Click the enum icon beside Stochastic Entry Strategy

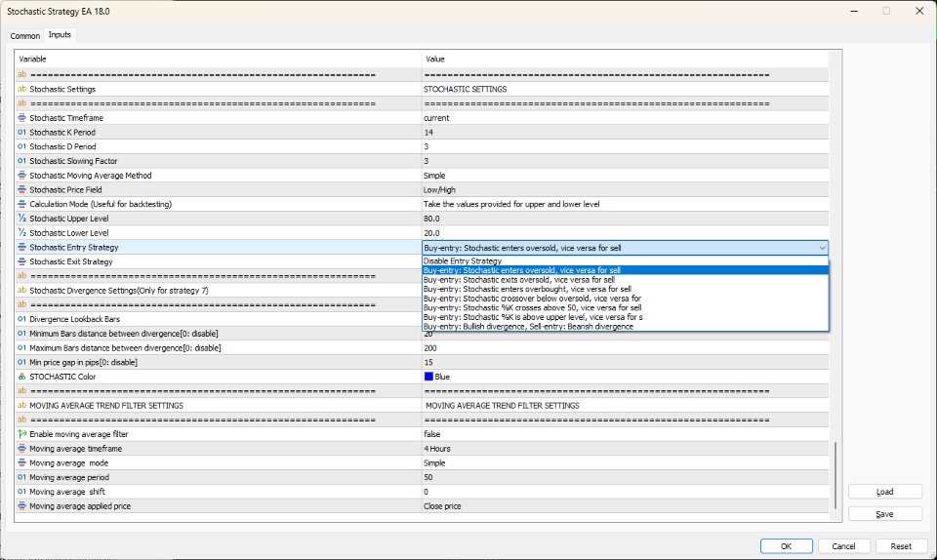pyautogui.click(x=22, y=247)
